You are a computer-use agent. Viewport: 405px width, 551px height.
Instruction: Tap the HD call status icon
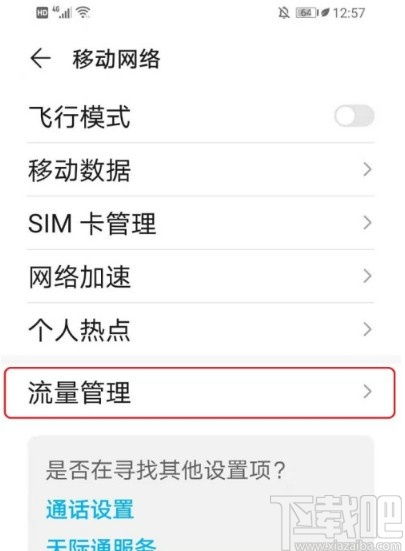coord(42,13)
